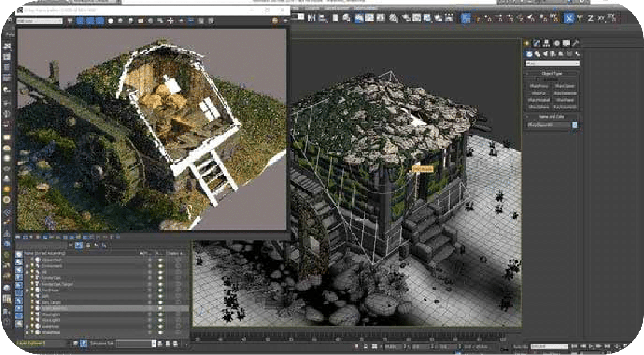Screen dimensions: 644x355
Task: Collapse the Name and Color rollout
Action: click(x=552, y=117)
